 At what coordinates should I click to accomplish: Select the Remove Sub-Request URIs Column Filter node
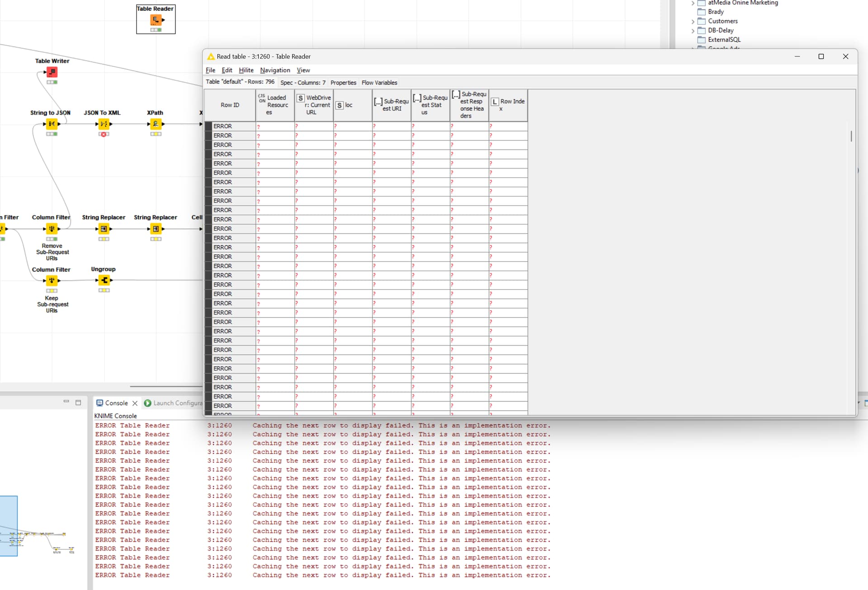tap(52, 229)
